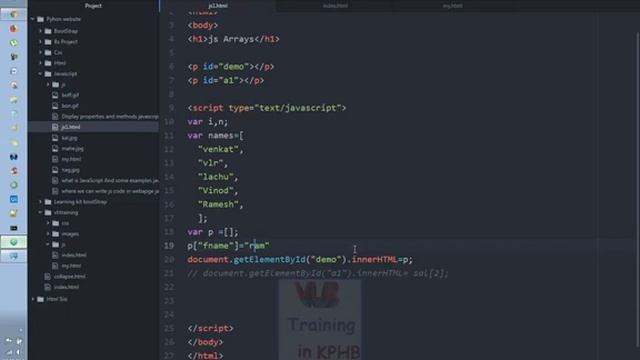640x360 pixels.
Task: Select js1.html in the project tree
Action: 71,127
